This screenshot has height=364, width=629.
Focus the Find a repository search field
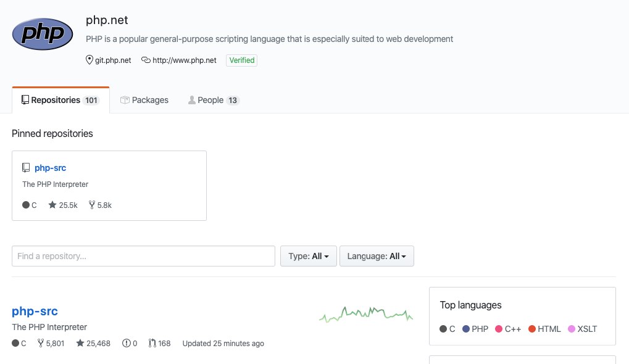point(143,256)
